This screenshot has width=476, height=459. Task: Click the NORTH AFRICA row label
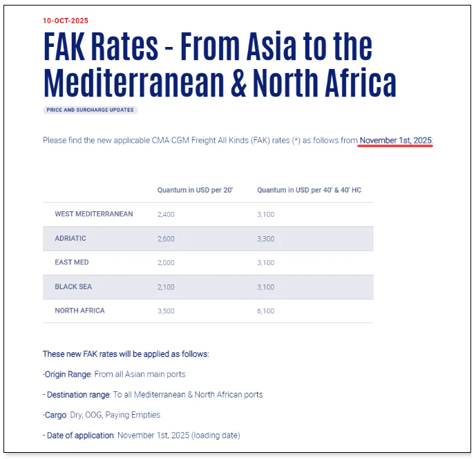(x=80, y=311)
